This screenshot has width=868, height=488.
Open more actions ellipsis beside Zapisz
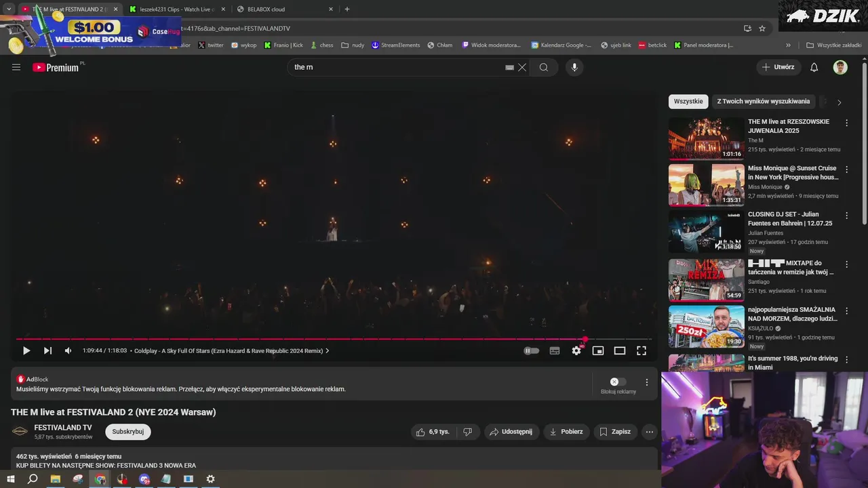[650, 432]
